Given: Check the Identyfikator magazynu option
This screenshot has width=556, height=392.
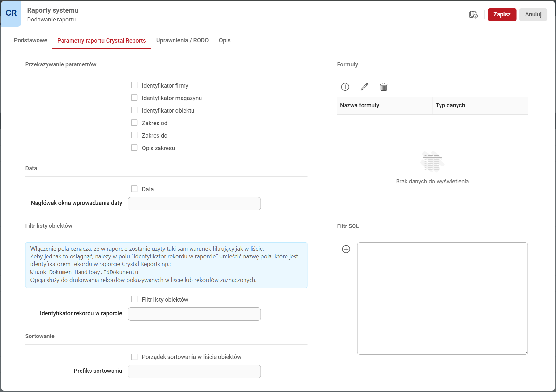Looking at the screenshot, I should click(x=134, y=98).
